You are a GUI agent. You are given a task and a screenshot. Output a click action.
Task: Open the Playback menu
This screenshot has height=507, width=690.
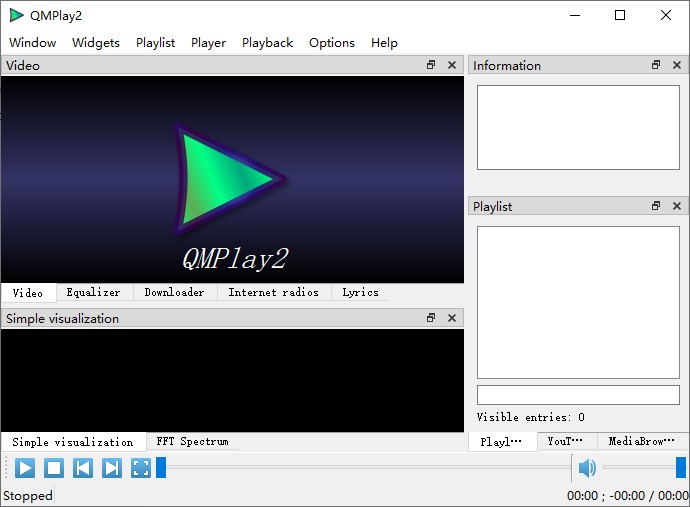[267, 43]
